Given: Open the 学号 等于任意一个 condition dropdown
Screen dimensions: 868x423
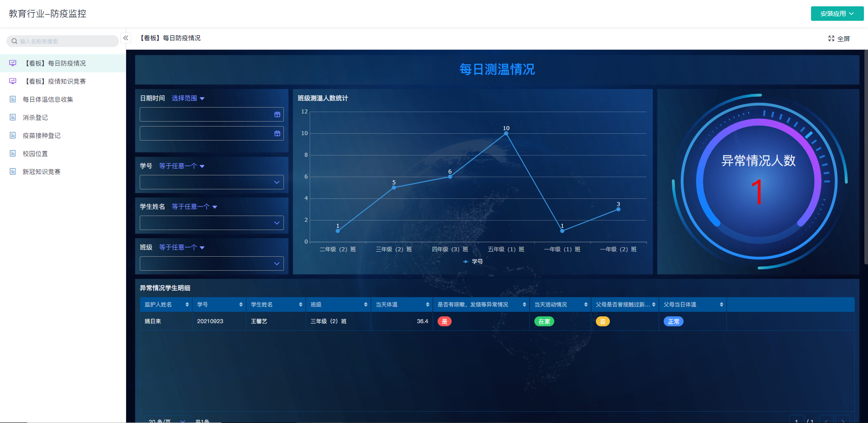Looking at the screenshot, I should pos(182,166).
